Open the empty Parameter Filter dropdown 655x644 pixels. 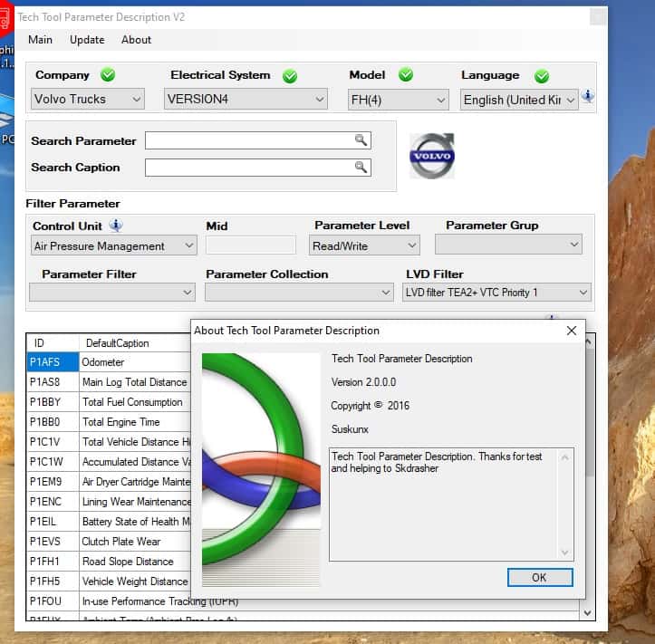click(112, 292)
